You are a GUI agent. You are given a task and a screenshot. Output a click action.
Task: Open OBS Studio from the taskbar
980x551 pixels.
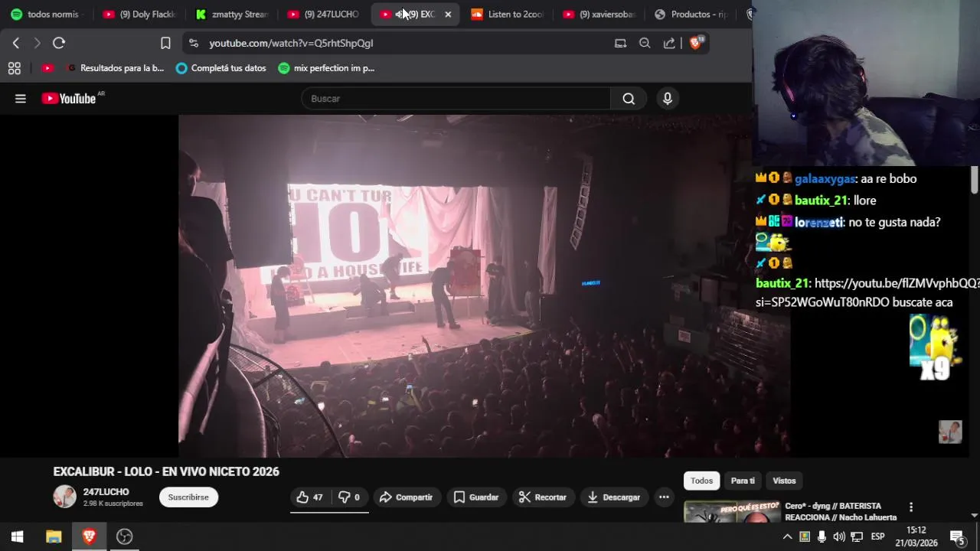coord(124,536)
